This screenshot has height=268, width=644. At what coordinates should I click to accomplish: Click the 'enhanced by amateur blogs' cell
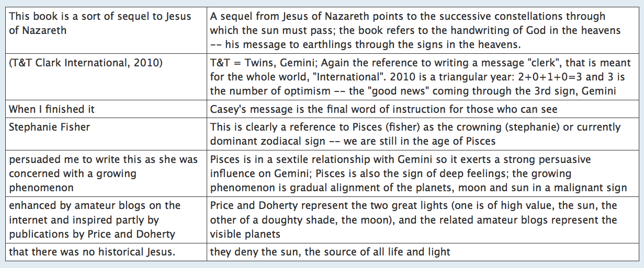(x=106, y=220)
